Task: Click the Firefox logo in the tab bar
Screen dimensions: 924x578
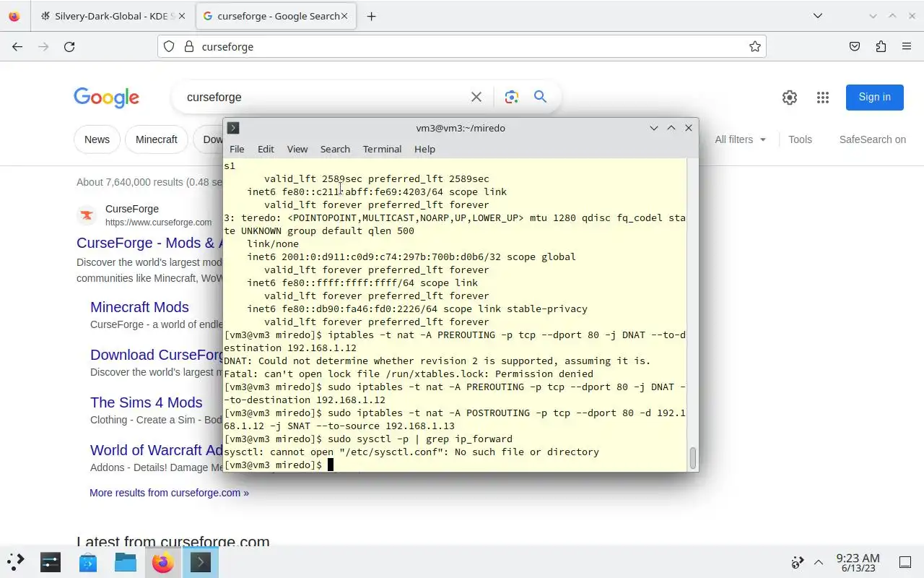Action: [x=14, y=16]
